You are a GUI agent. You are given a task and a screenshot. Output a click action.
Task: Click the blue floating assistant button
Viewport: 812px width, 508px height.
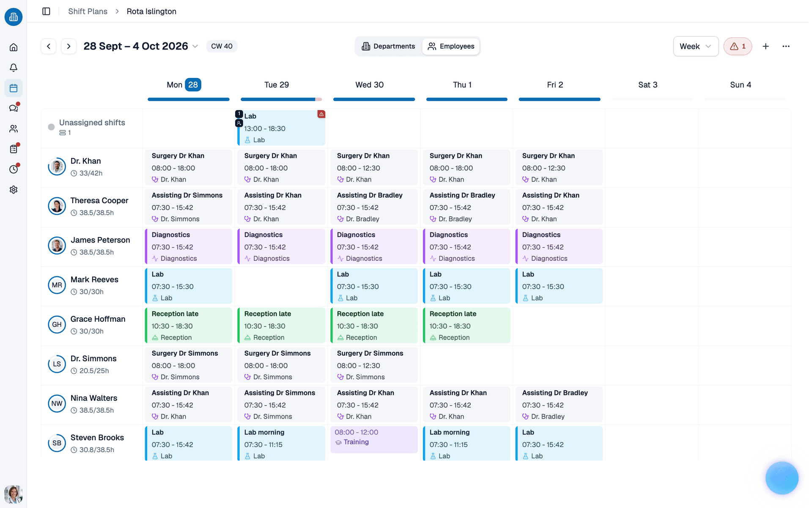coord(782,478)
